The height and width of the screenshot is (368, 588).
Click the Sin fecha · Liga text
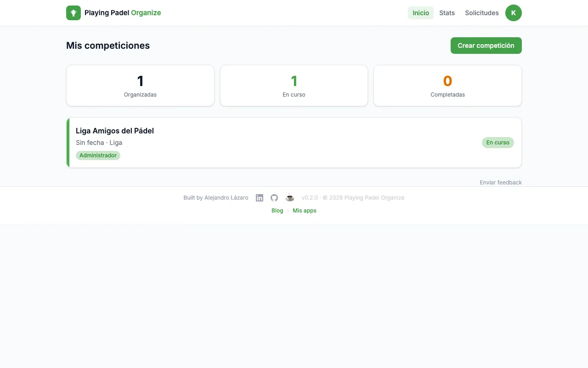pos(99,143)
